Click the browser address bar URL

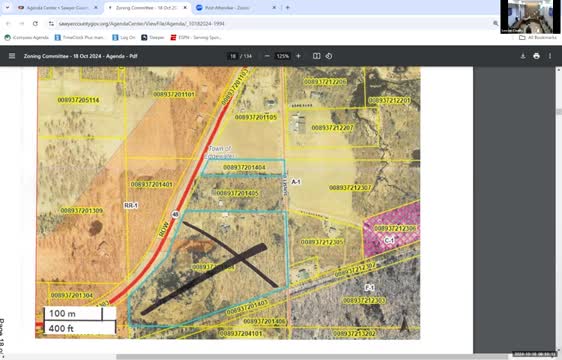(141, 24)
